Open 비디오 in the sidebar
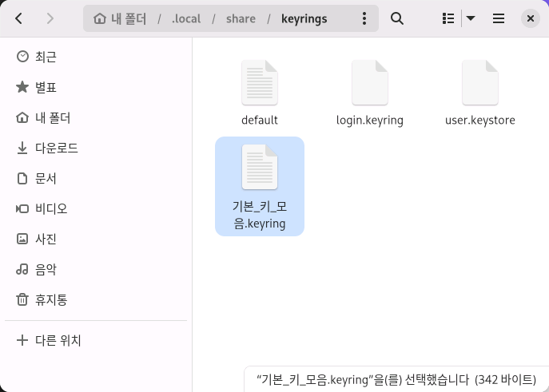The height and width of the screenshot is (392, 549). coord(96,208)
